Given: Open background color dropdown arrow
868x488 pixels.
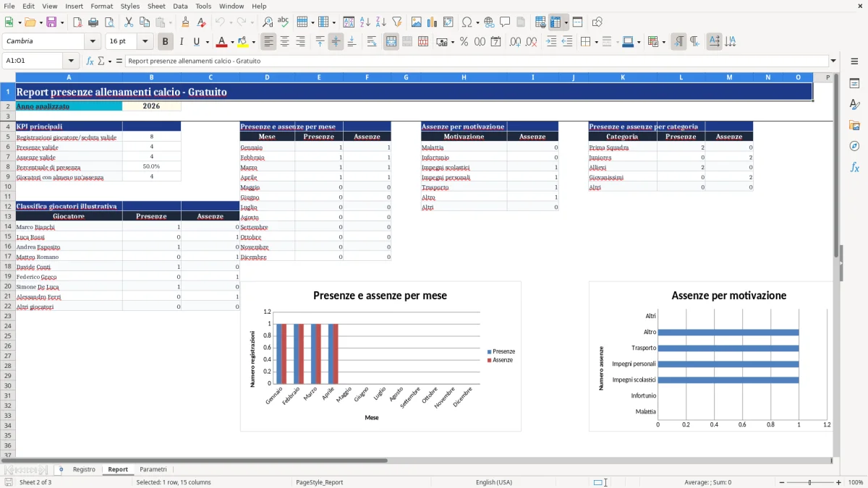Looking at the screenshot, I should tap(254, 42).
